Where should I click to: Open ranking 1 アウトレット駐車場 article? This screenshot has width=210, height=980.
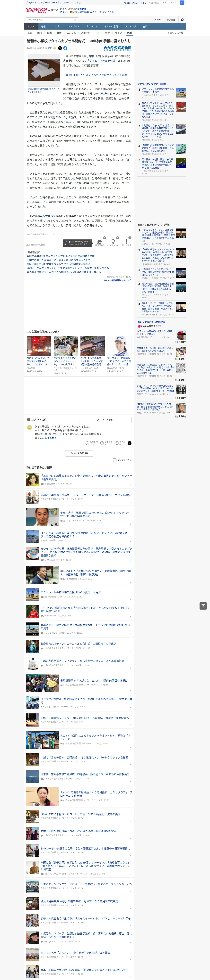pyautogui.click(x=158, y=90)
